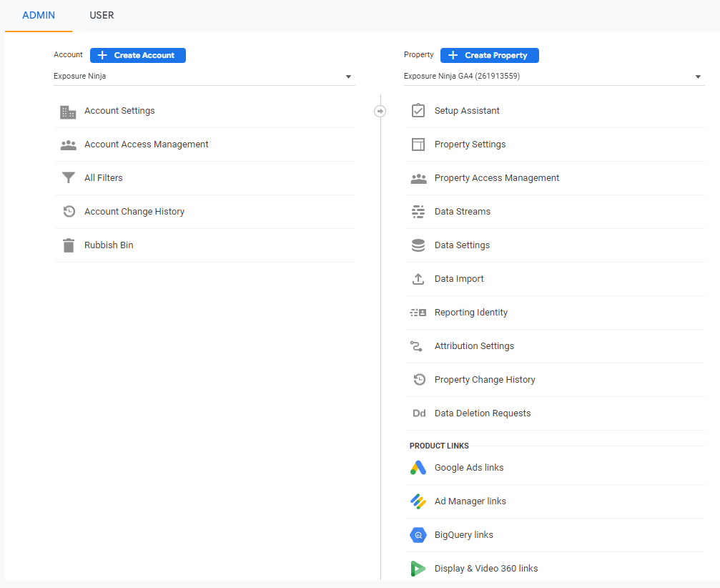
Task: Open Data Deletion Requests
Action: (483, 413)
